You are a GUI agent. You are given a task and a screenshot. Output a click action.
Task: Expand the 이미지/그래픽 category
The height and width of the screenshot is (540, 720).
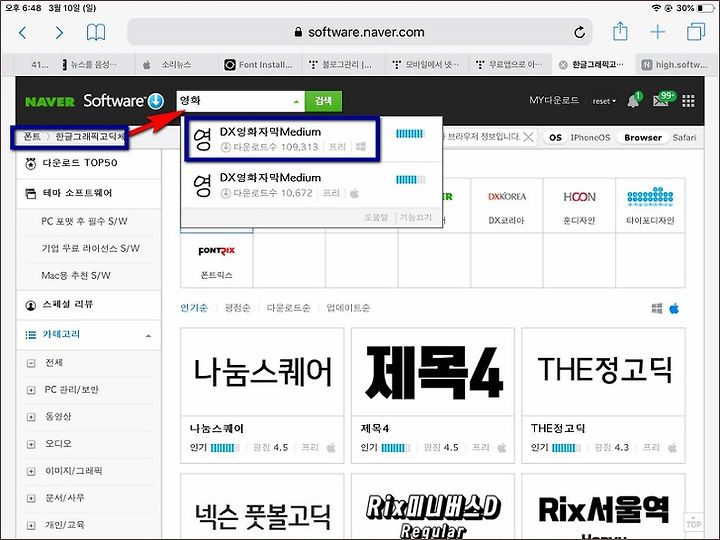[31, 471]
